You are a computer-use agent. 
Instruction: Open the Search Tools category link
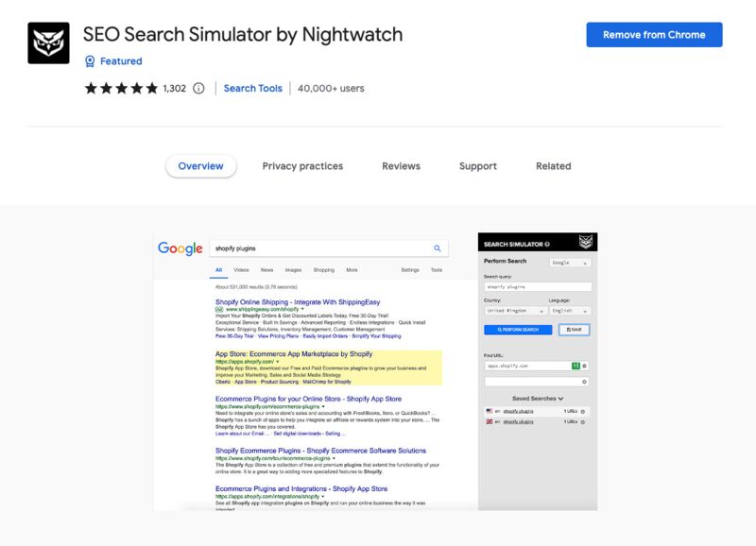pos(252,88)
